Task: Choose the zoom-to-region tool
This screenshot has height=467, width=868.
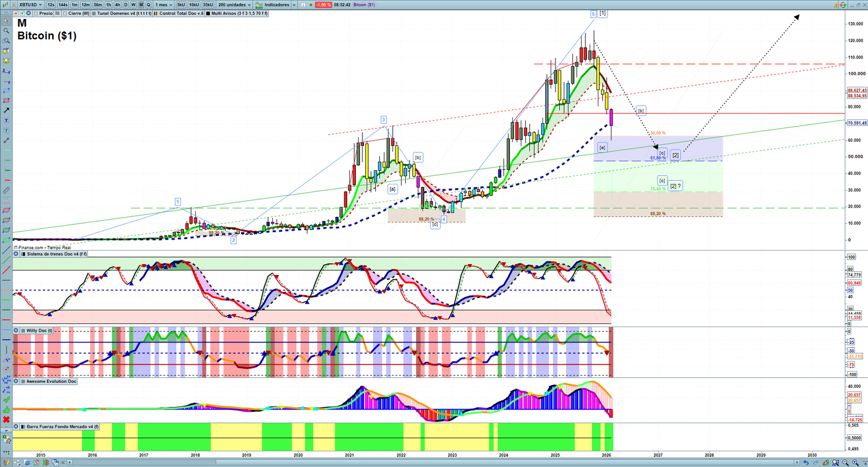Action: tap(6, 41)
